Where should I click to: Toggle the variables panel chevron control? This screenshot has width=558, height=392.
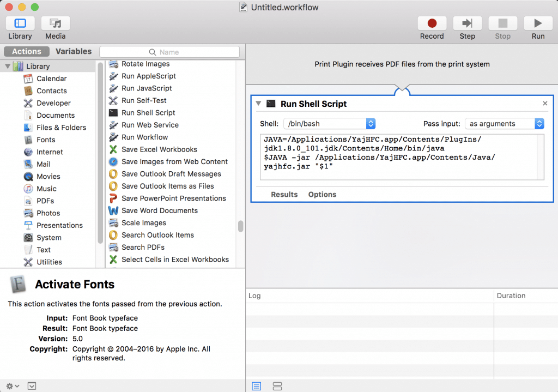click(32, 385)
